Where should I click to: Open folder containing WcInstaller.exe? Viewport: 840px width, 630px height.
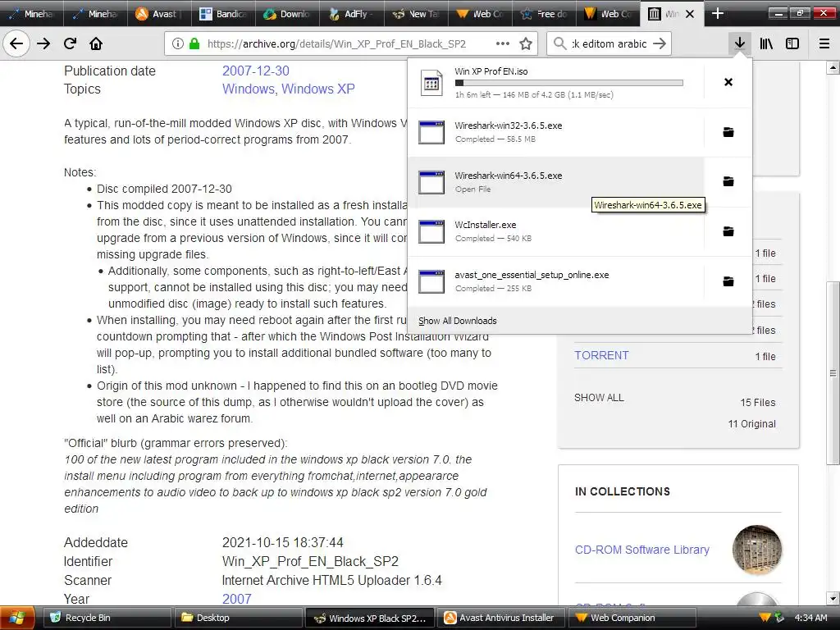pos(728,231)
